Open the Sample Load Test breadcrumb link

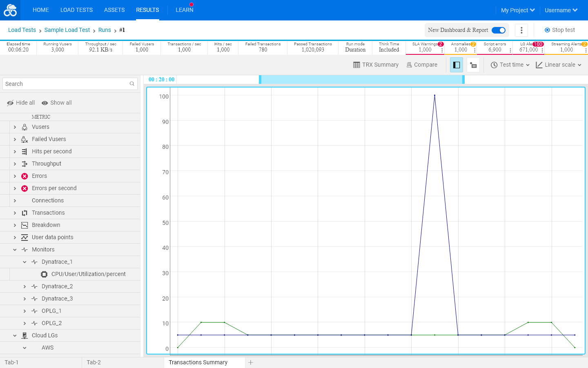67,30
